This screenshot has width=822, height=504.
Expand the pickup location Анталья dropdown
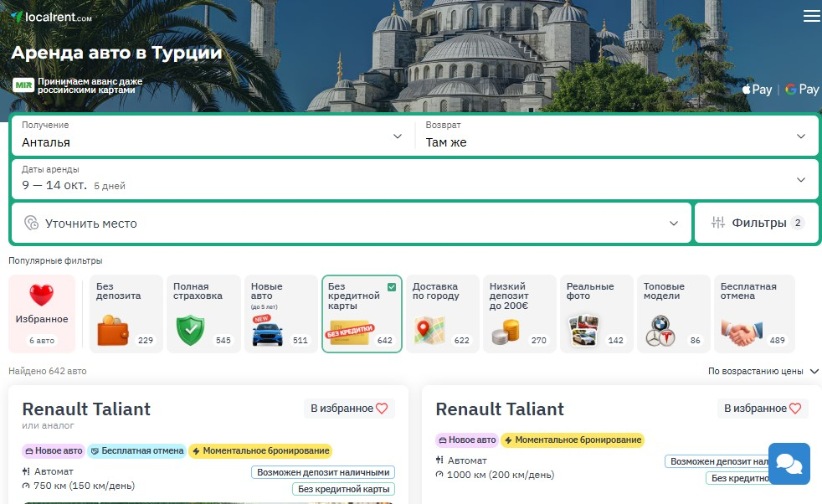pos(213,136)
